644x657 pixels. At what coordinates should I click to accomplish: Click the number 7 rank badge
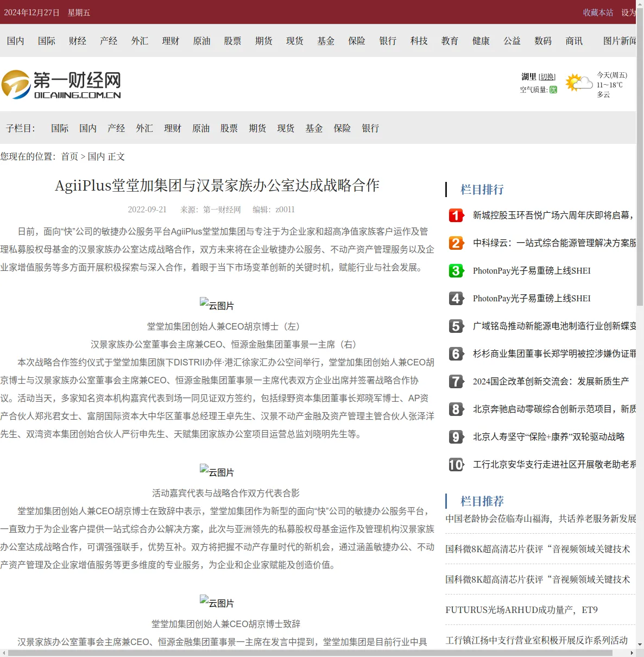click(456, 382)
